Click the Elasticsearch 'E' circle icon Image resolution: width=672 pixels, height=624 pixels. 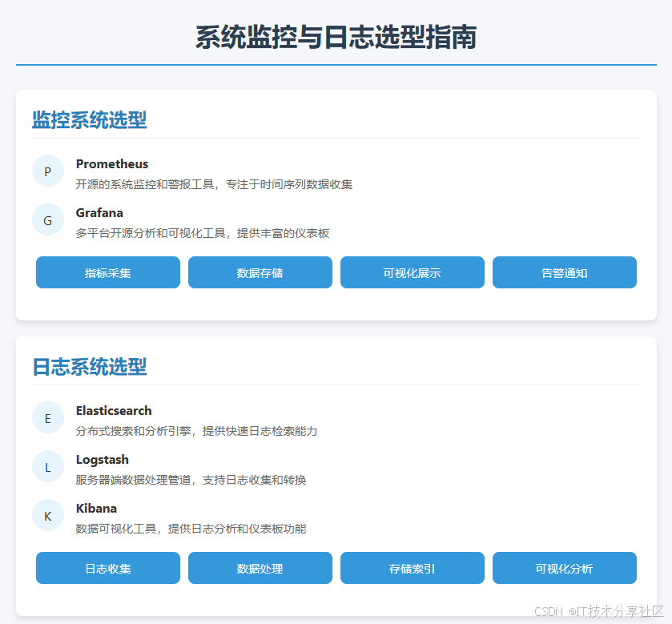coord(48,417)
